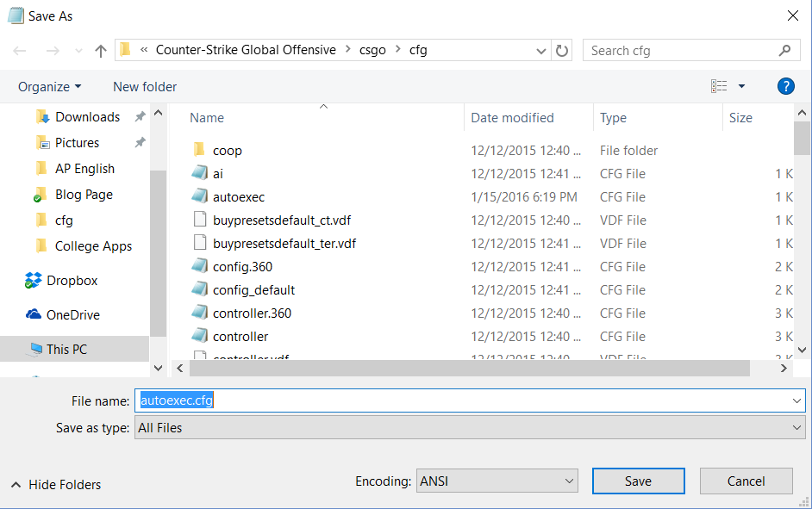
Task: Select the AP English folder
Action: pos(84,169)
